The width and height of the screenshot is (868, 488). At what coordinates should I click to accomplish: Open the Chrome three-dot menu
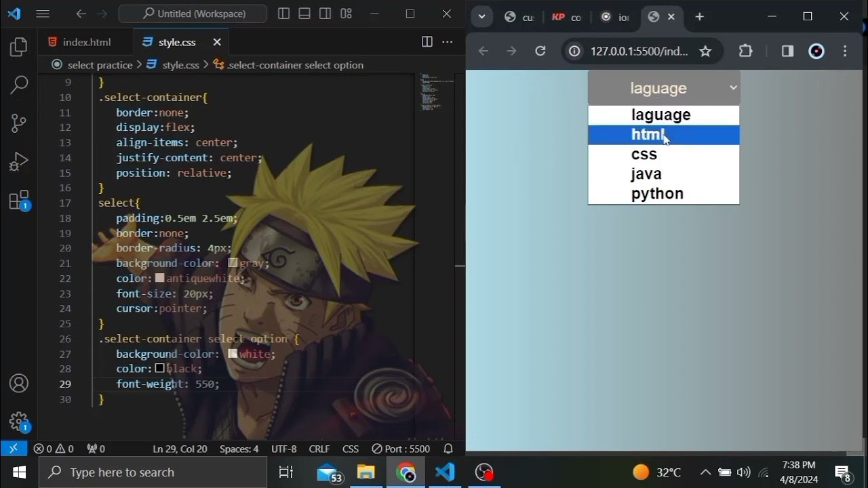(x=845, y=51)
